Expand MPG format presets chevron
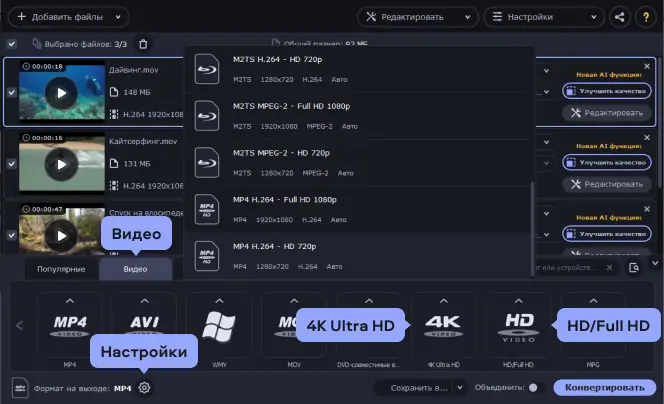 point(593,301)
